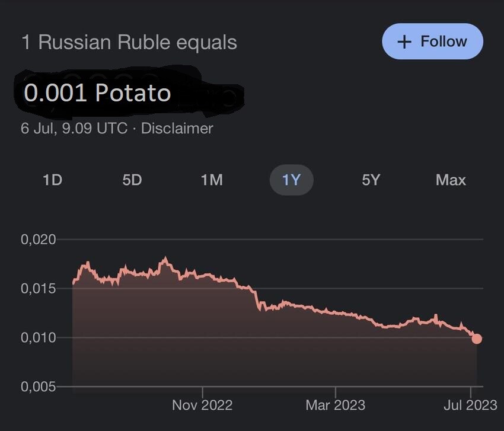
Task: Open the Disclaimer link
Action: (177, 128)
